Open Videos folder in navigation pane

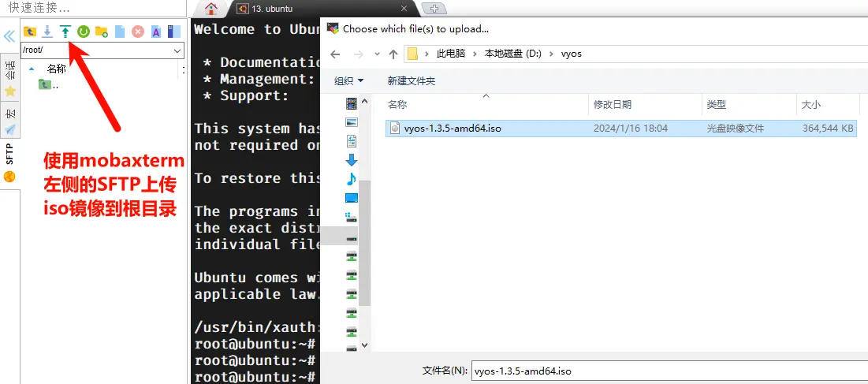click(x=352, y=103)
